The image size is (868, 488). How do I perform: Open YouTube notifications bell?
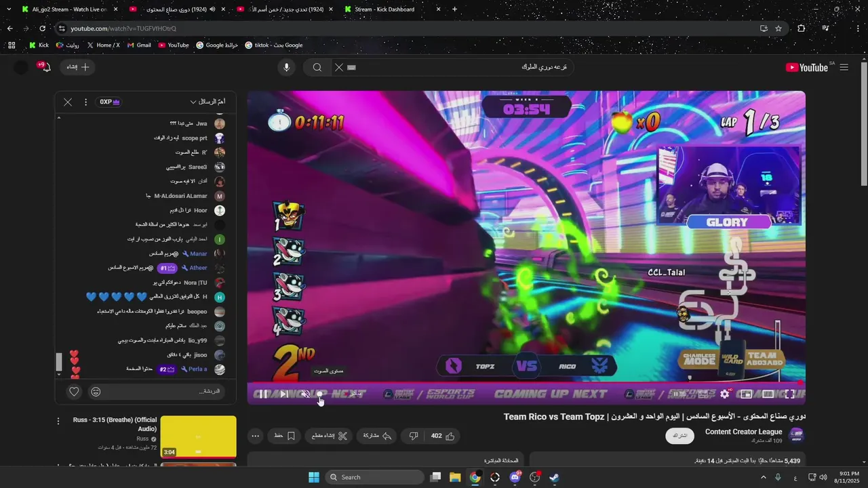tap(45, 67)
